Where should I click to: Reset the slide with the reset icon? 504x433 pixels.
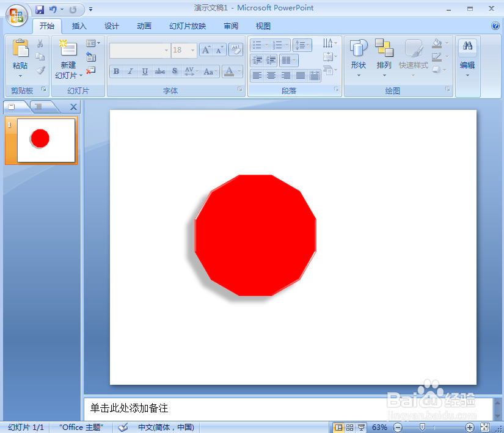[x=91, y=57]
